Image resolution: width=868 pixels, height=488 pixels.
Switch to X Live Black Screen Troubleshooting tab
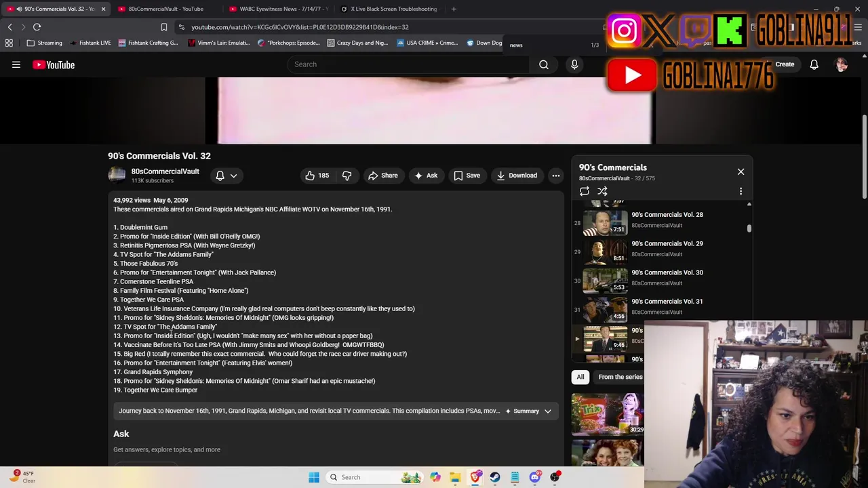click(389, 9)
